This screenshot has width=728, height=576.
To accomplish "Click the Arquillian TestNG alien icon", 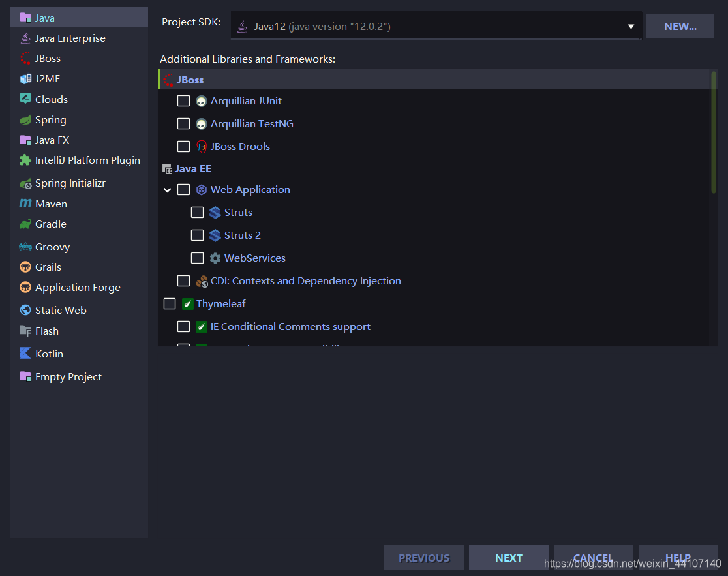I will 201,124.
